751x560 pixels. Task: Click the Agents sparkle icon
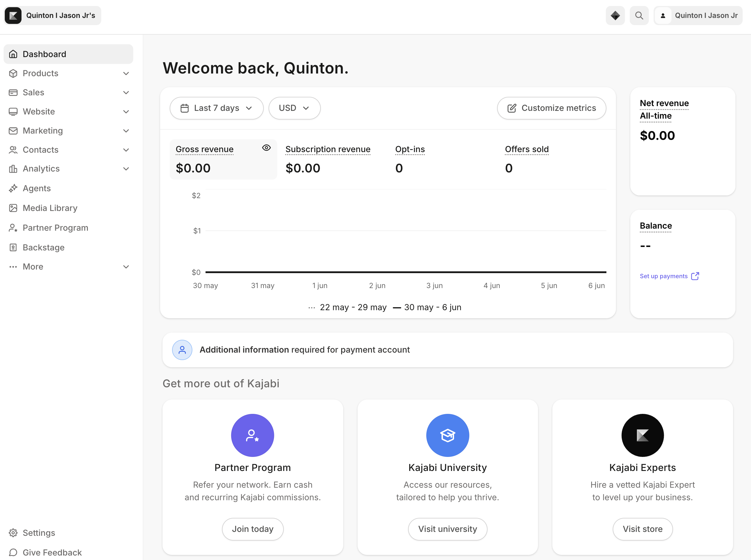click(13, 189)
